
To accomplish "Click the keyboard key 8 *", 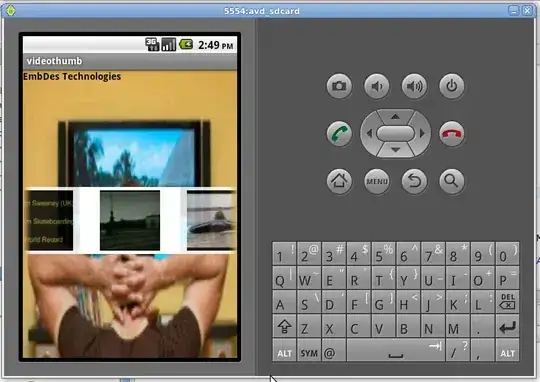I will (458, 254).
